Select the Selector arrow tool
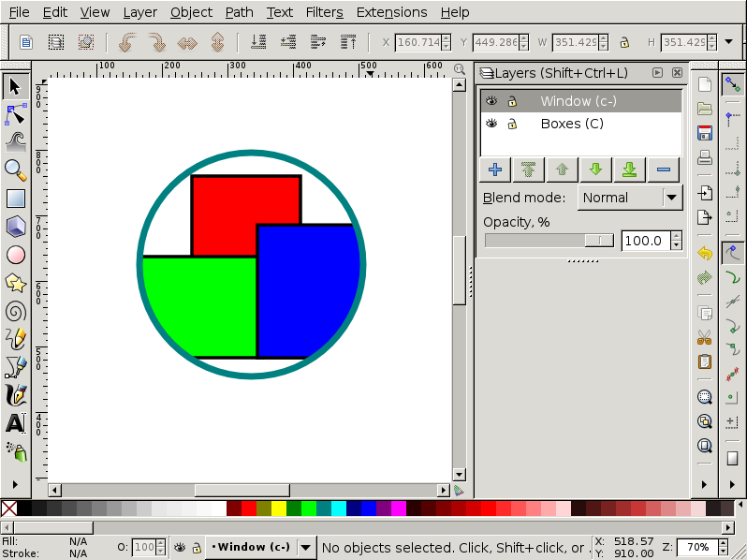Image resolution: width=747 pixels, height=560 pixels. [x=15, y=87]
